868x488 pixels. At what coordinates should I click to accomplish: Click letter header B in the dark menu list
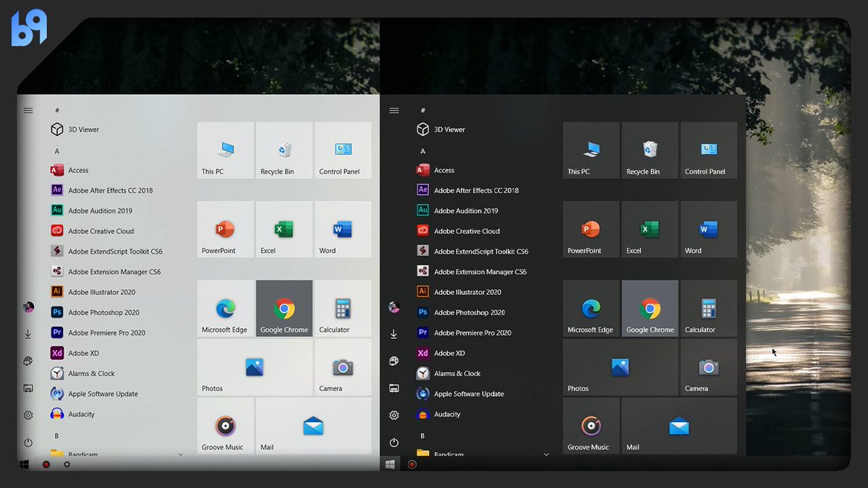(422, 436)
